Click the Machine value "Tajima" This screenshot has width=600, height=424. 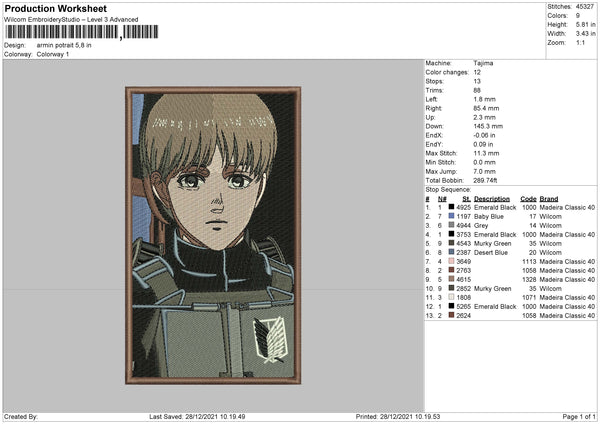tap(483, 63)
